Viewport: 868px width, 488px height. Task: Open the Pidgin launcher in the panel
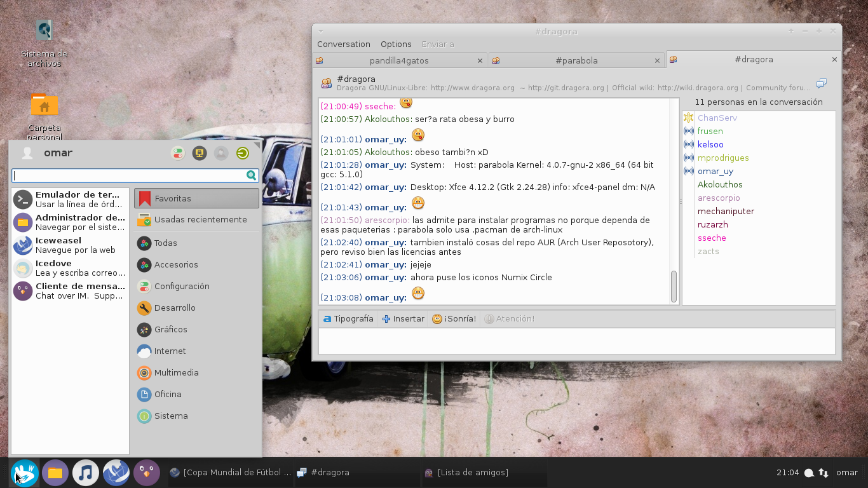(147, 473)
